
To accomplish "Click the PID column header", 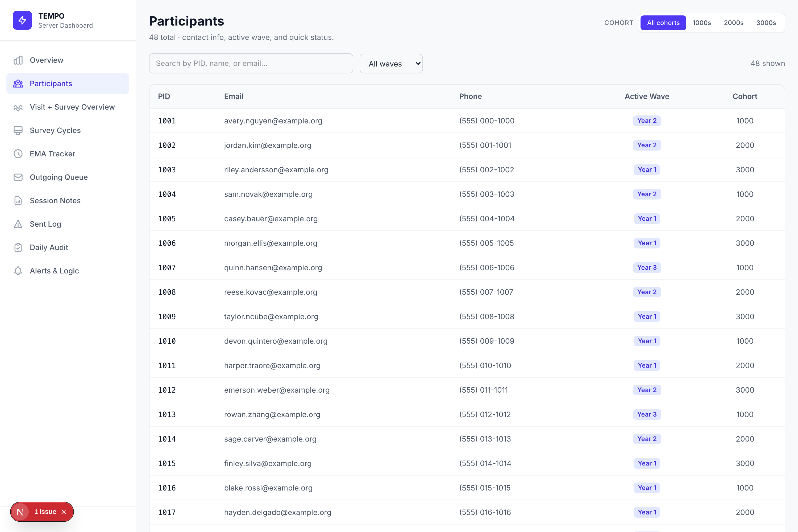I will click(164, 96).
